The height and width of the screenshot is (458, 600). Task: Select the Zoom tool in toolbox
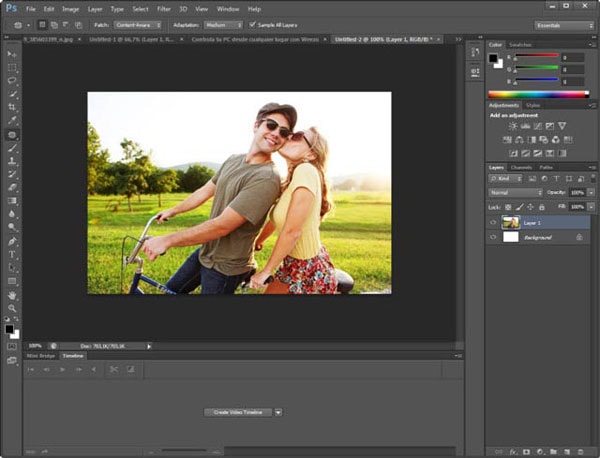point(12,309)
